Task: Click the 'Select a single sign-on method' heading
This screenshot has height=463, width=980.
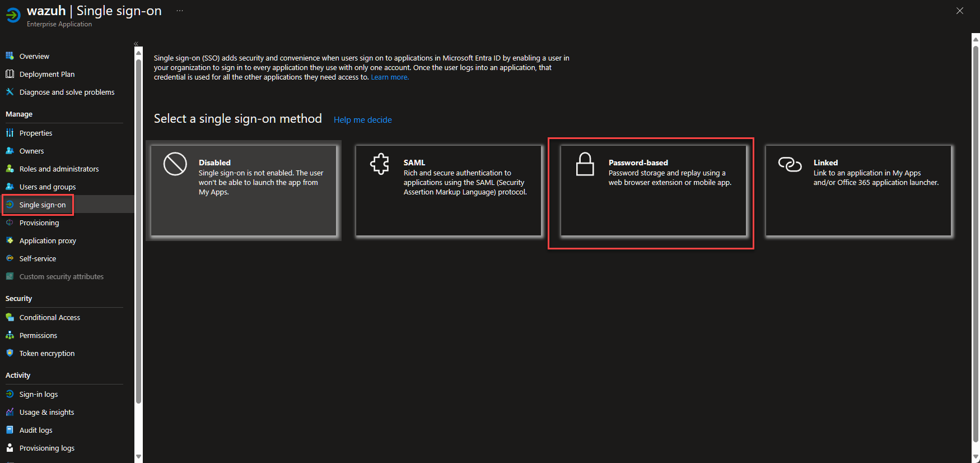Action: pos(238,119)
